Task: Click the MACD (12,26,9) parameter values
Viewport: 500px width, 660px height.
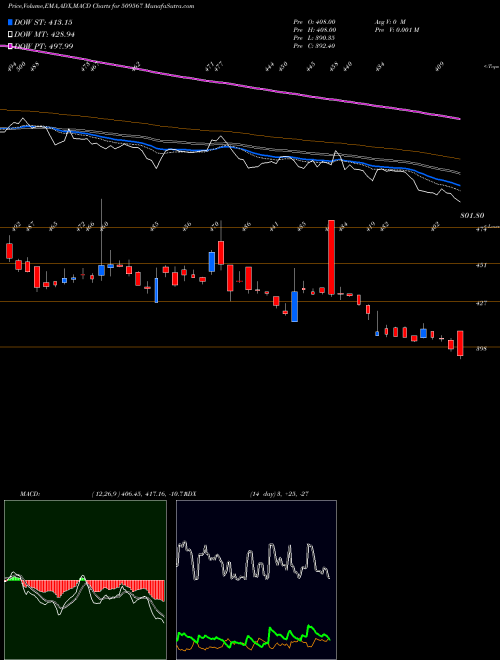Action: point(139,494)
